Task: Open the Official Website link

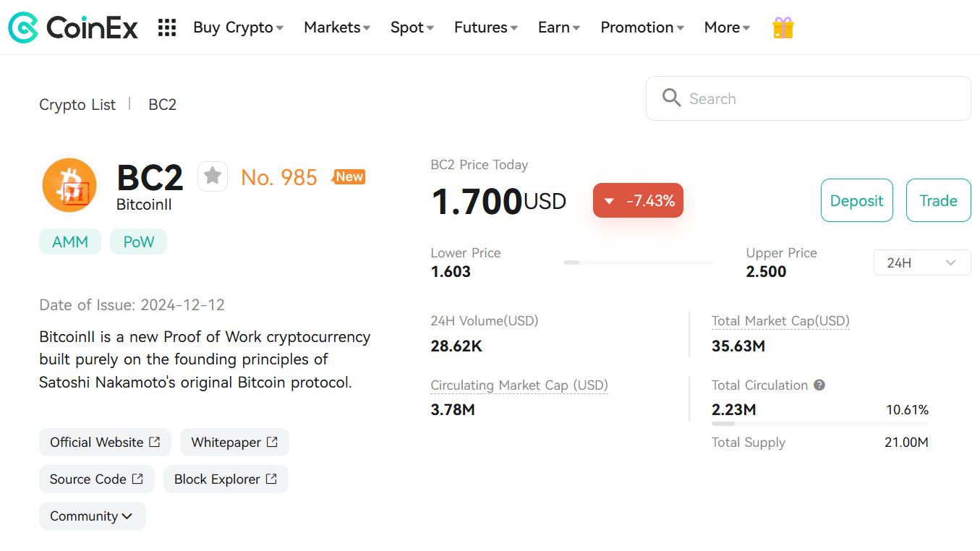Action: click(105, 443)
